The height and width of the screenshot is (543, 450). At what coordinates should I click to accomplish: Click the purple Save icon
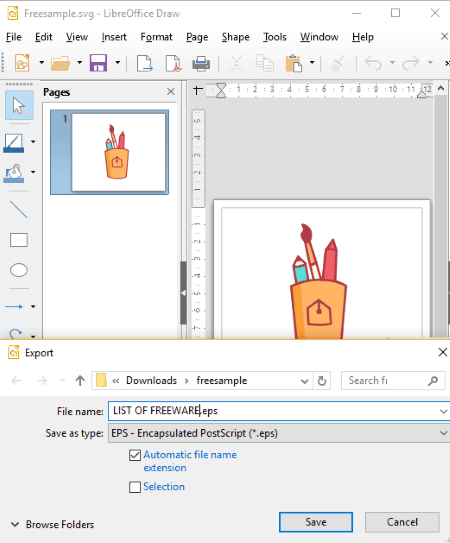click(x=98, y=63)
